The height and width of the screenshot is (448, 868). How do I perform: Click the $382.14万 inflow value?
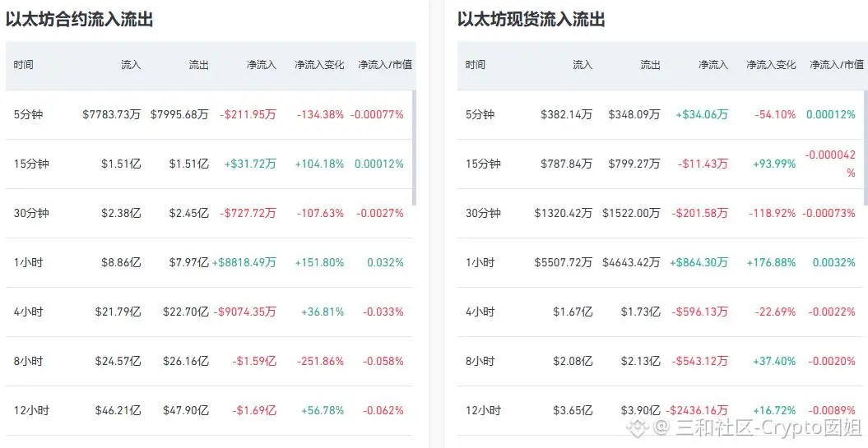(x=567, y=114)
